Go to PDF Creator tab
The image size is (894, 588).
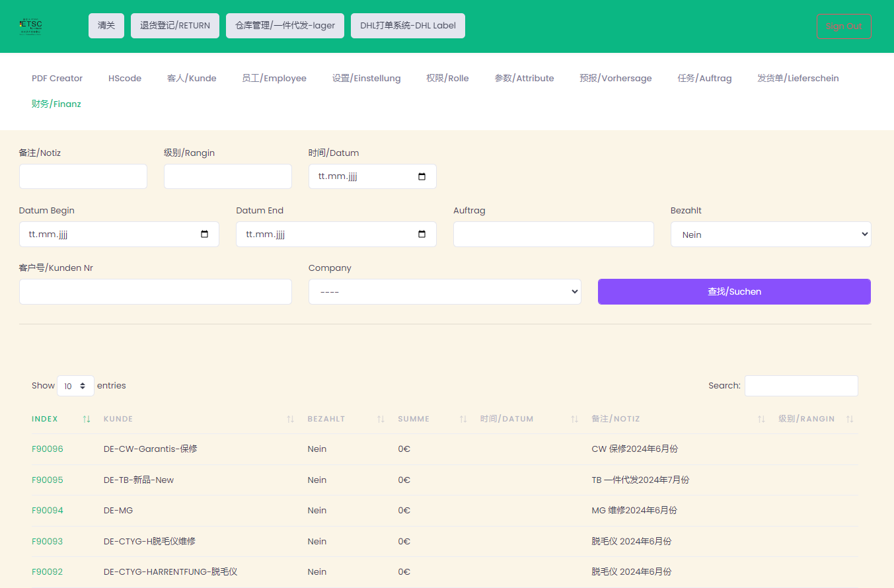pos(57,78)
